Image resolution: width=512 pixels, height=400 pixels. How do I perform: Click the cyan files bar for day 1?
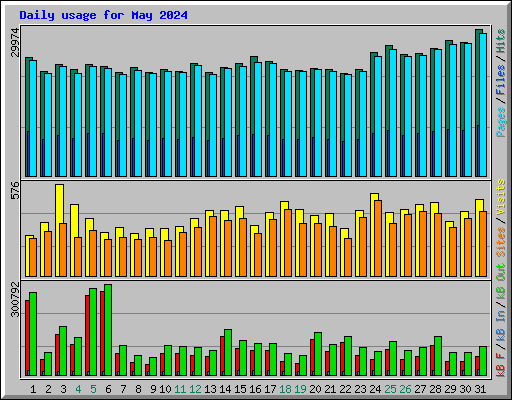pos(33,118)
